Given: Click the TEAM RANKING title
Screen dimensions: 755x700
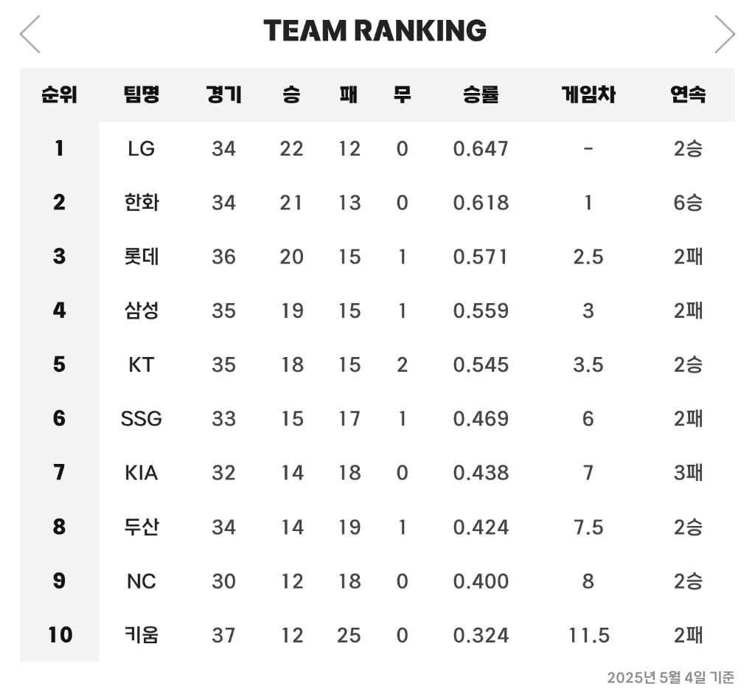Looking at the screenshot, I should point(375,30).
